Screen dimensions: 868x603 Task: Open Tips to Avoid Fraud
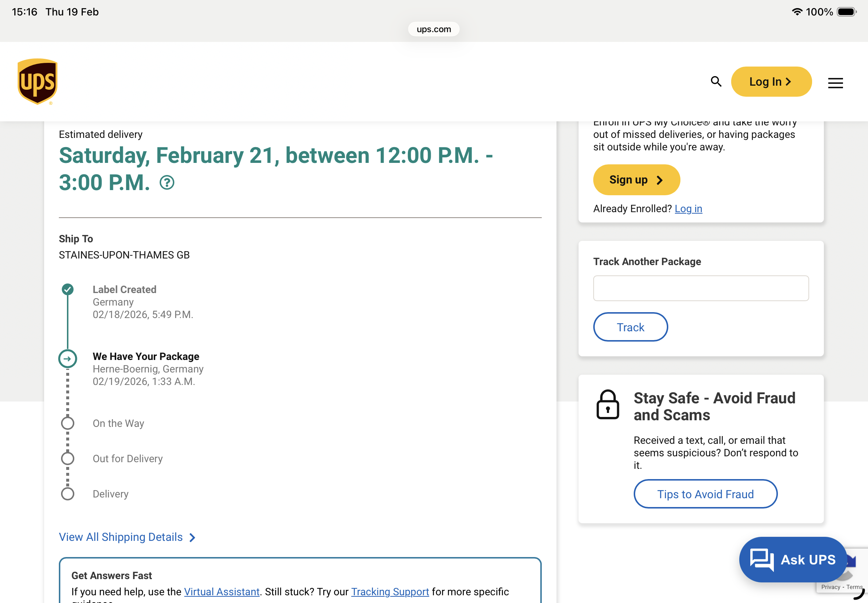point(705,494)
